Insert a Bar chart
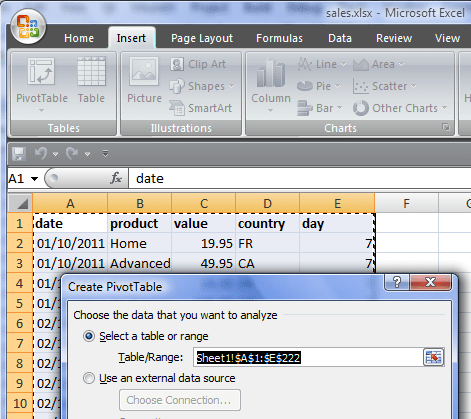This screenshot has height=419, width=471. coord(320,108)
